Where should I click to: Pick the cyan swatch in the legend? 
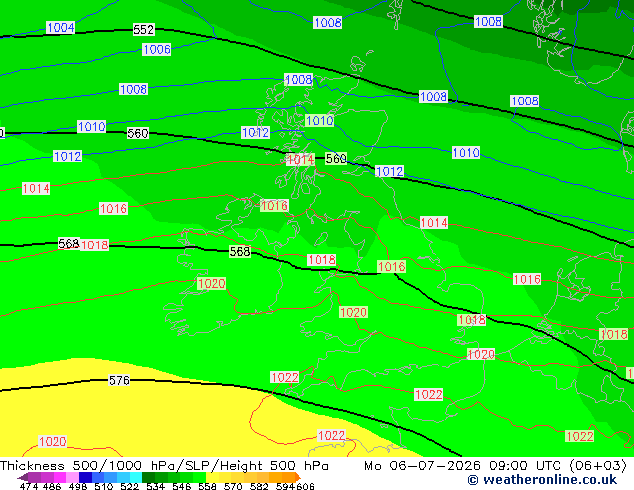tap(136, 477)
